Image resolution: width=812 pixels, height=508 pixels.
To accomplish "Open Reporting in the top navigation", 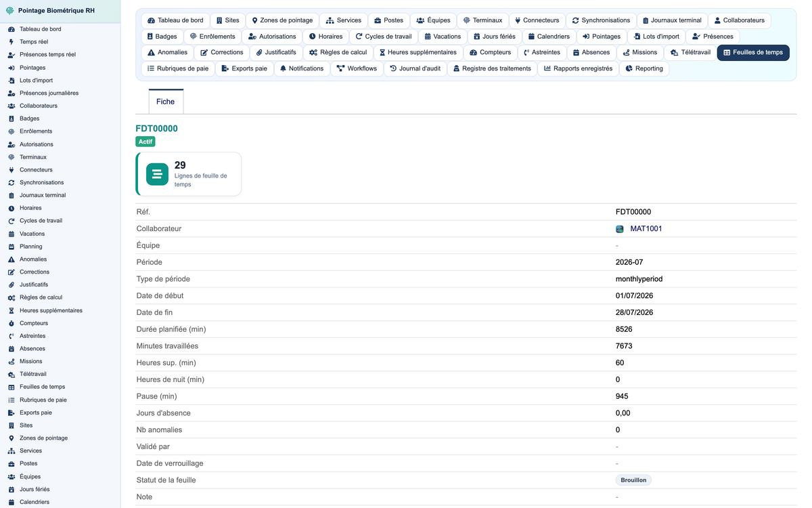I will click(x=644, y=68).
